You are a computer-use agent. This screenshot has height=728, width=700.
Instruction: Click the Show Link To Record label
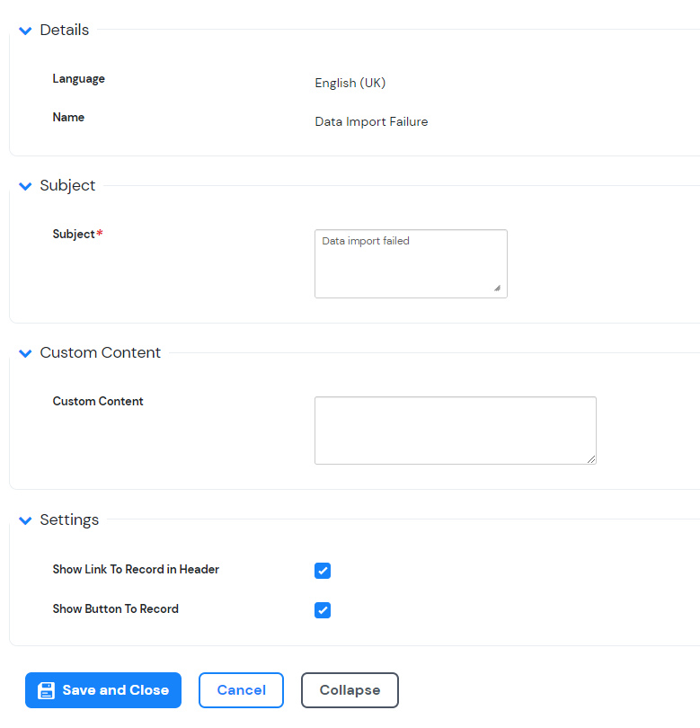[x=136, y=570]
